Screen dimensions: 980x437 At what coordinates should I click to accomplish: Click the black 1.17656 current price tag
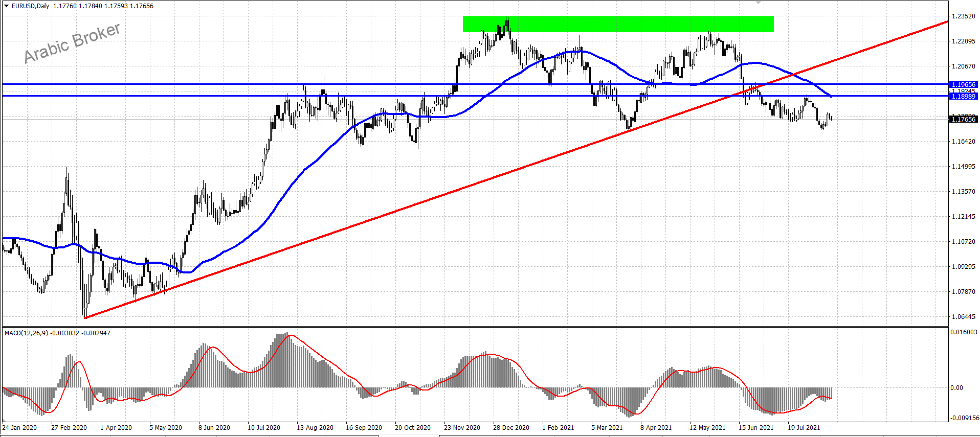pos(963,119)
